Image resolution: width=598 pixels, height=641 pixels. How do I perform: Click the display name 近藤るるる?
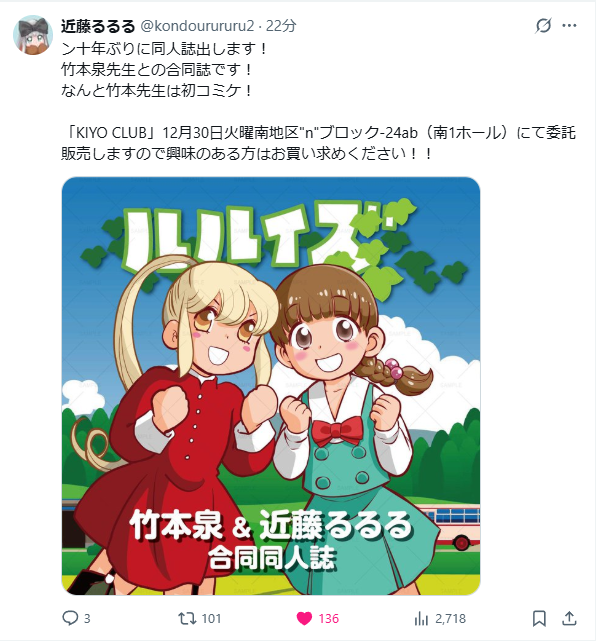point(98,26)
